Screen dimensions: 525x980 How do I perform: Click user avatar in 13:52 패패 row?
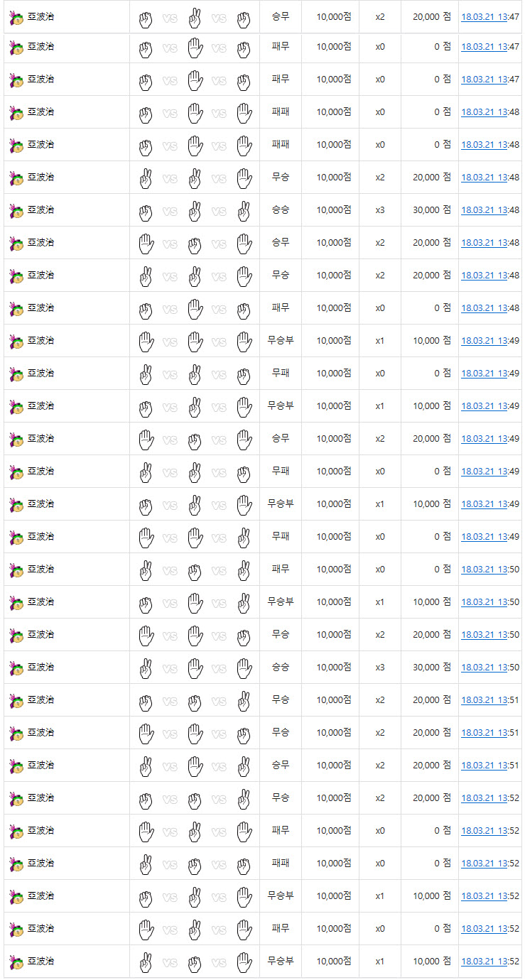(16, 865)
